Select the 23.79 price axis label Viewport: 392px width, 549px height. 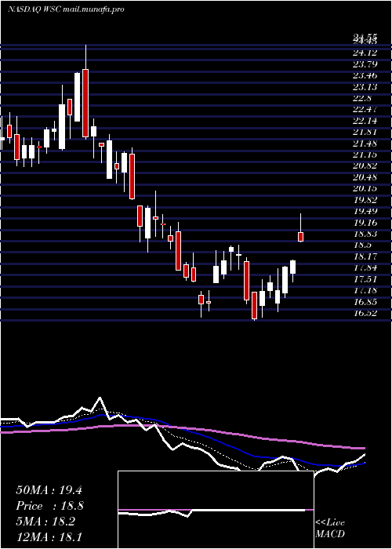[x=365, y=64]
